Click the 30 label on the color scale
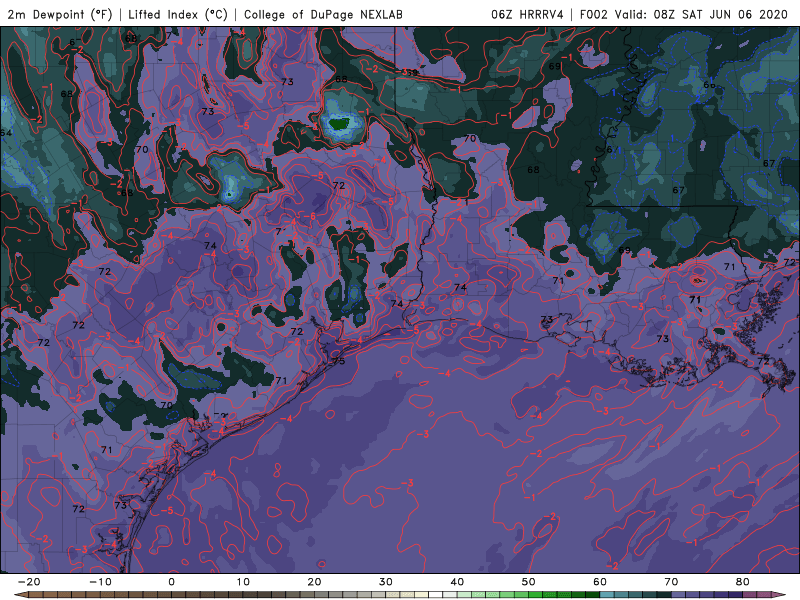The height and width of the screenshot is (600, 800). tap(386, 582)
